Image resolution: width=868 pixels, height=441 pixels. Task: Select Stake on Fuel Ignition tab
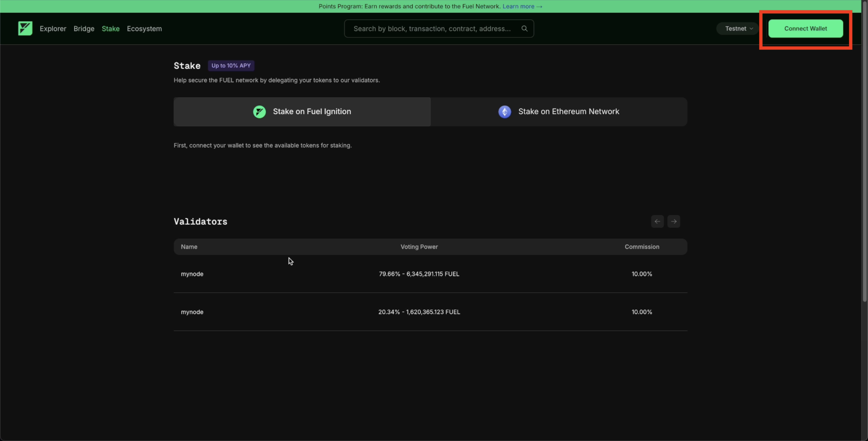coord(302,111)
